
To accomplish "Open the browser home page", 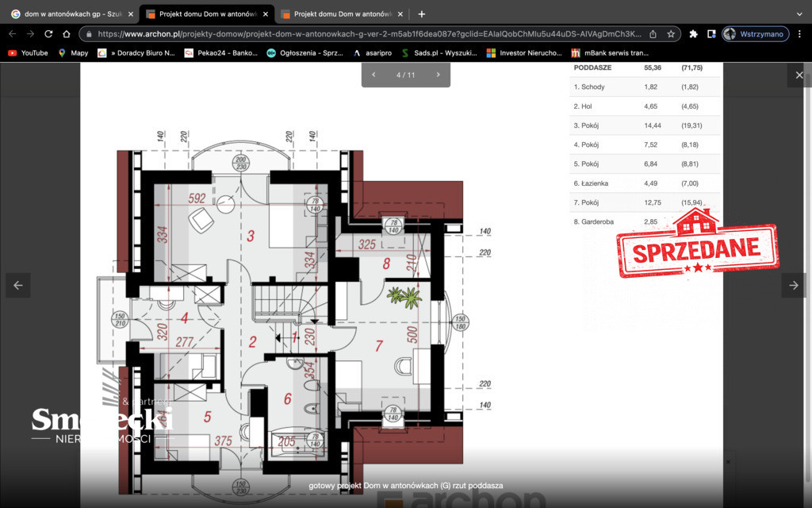I will 67,33.
